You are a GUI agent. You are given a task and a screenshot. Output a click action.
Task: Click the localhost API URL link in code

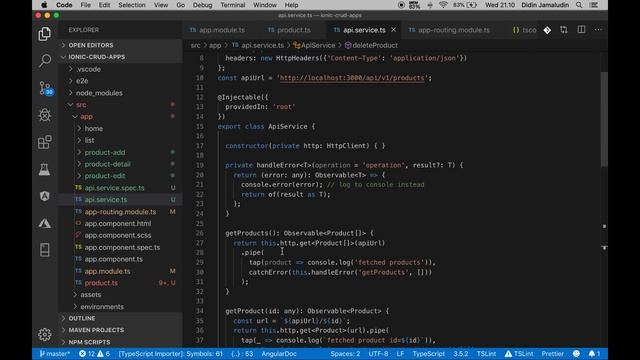(352, 78)
